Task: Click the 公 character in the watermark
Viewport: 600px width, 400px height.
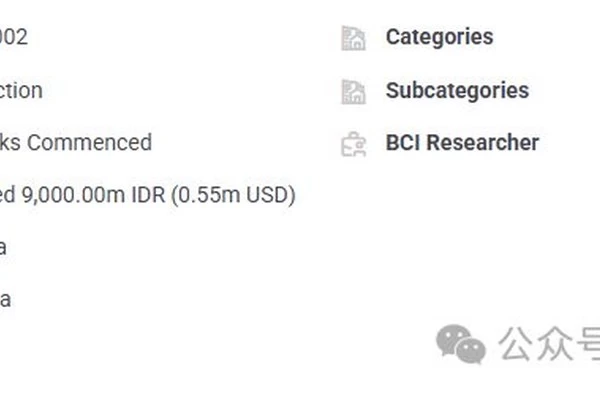Action: point(517,344)
